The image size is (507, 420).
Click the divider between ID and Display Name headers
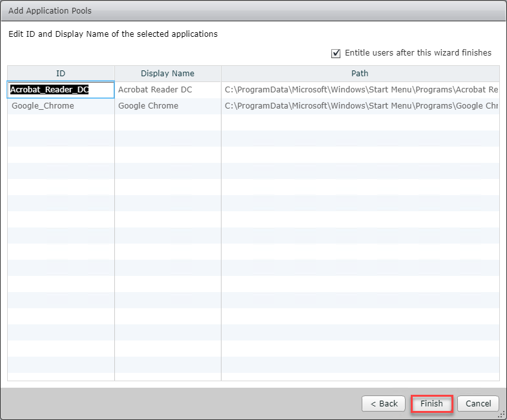click(x=115, y=74)
